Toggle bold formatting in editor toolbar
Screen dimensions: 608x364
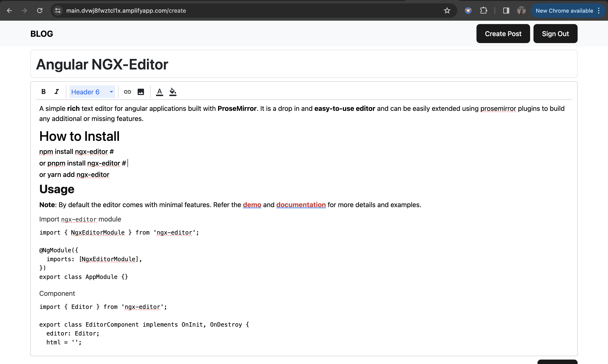point(43,92)
